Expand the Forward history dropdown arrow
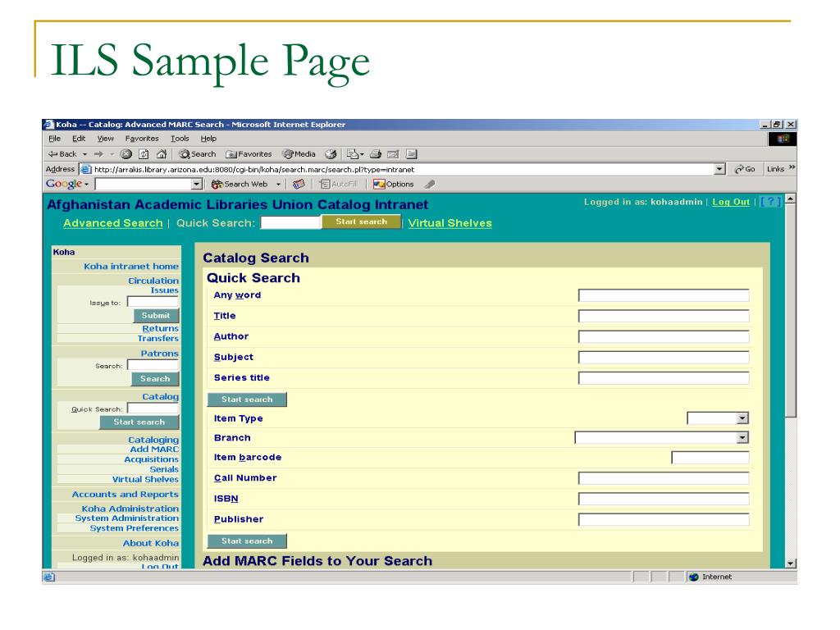This screenshot has height=630, width=840. tap(112, 154)
